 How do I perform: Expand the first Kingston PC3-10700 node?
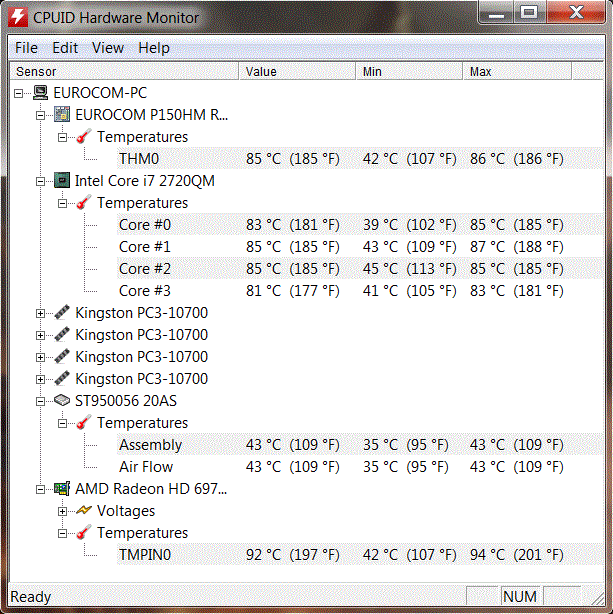click(x=40, y=314)
